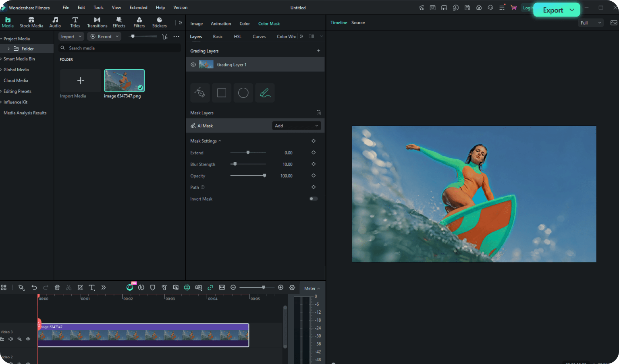Click the filter media icon

tap(165, 37)
